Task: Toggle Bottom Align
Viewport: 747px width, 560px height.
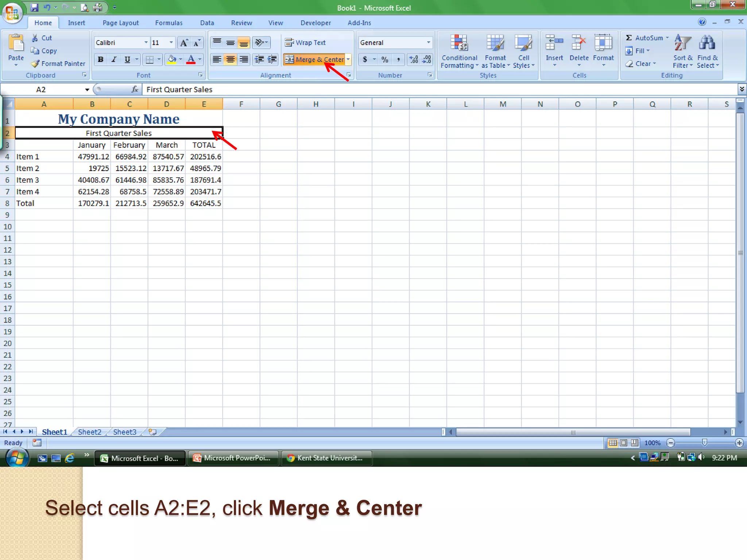Action: click(x=244, y=43)
